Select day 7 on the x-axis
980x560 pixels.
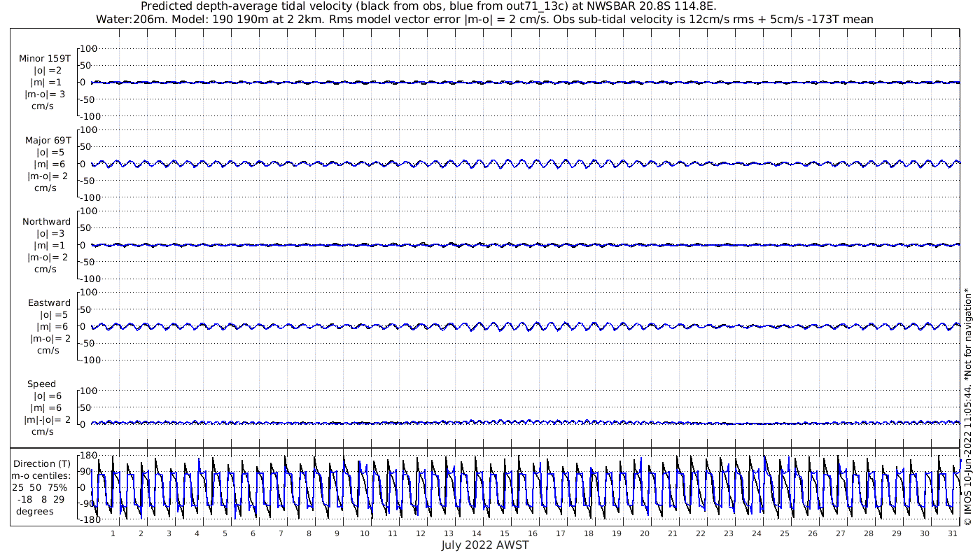(281, 533)
